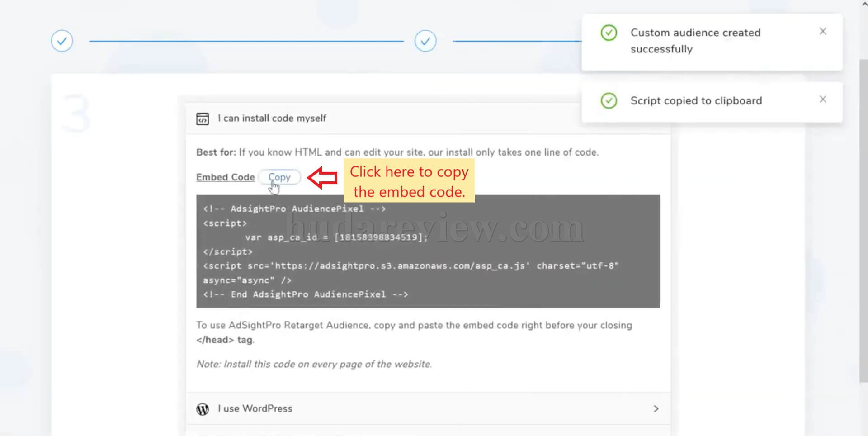This screenshot has width=868, height=436.
Task: Click the 'Note: Install this code on every page' text
Action: pyautogui.click(x=314, y=364)
